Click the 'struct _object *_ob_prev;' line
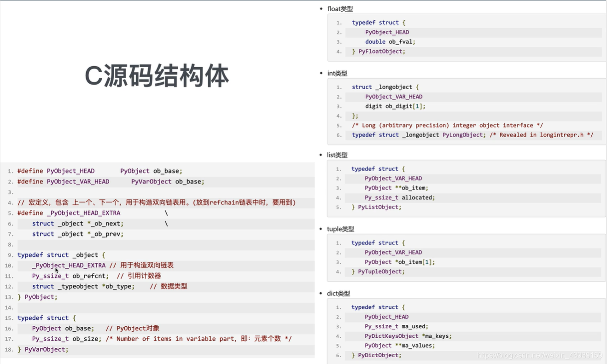 [x=78, y=234]
